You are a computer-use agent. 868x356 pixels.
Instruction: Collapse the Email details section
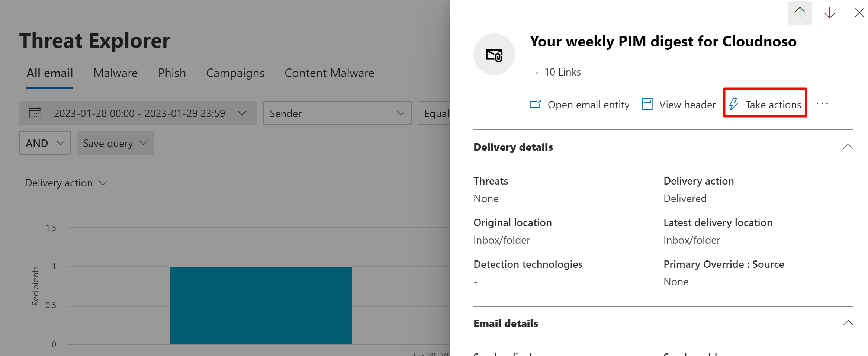[x=848, y=323]
